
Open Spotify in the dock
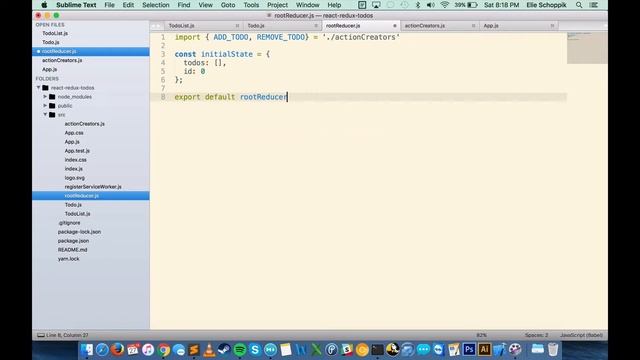(x=240, y=350)
